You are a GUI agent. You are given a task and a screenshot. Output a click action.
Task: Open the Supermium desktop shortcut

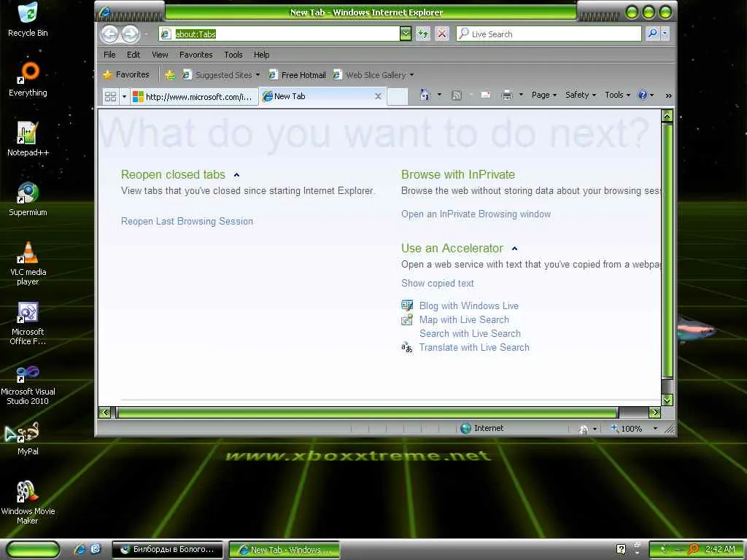[x=28, y=199]
